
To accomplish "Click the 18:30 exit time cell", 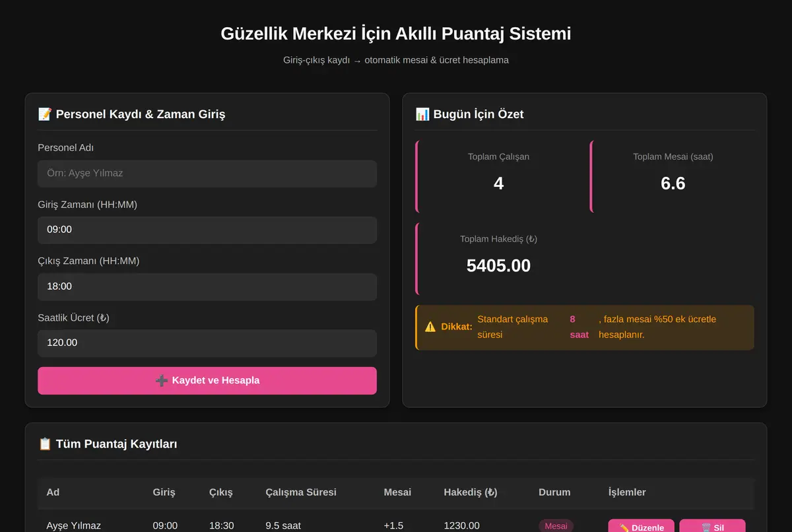I will tap(222, 526).
